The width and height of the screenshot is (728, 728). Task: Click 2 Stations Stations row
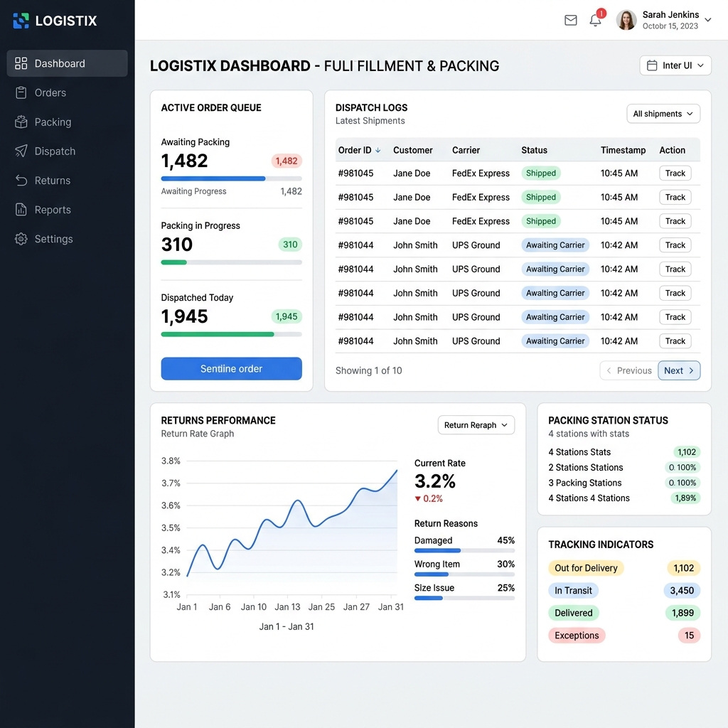click(624, 467)
